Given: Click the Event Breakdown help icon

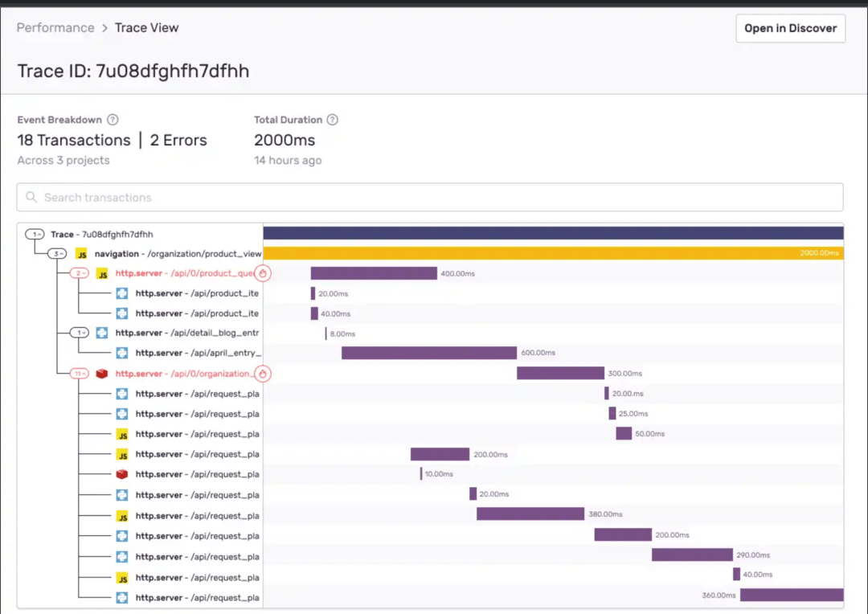Looking at the screenshot, I should 113,120.
